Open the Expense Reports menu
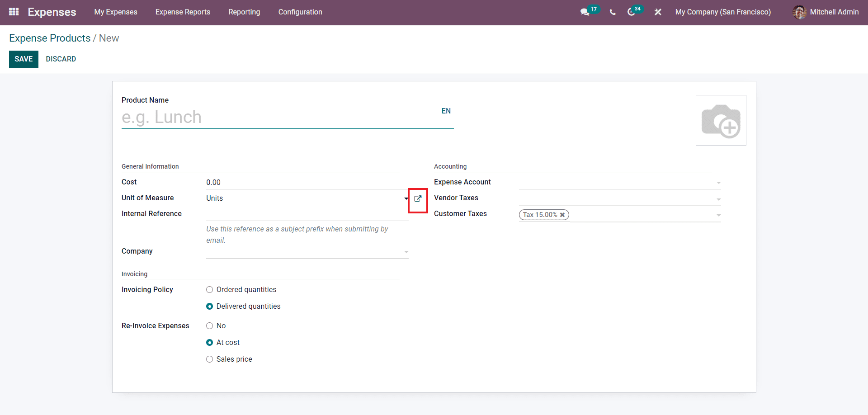The height and width of the screenshot is (415, 868). [183, 12]
